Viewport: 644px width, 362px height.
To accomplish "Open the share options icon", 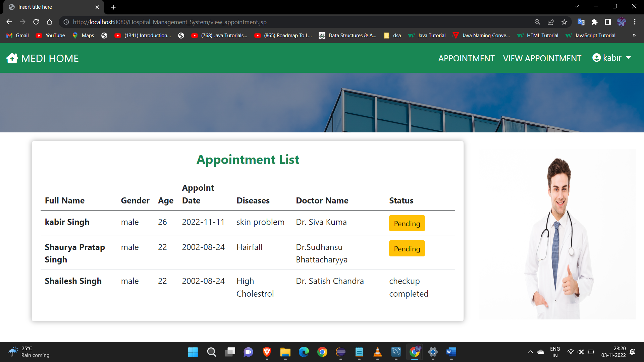I will pyautogui.click(x=551, y=22).
